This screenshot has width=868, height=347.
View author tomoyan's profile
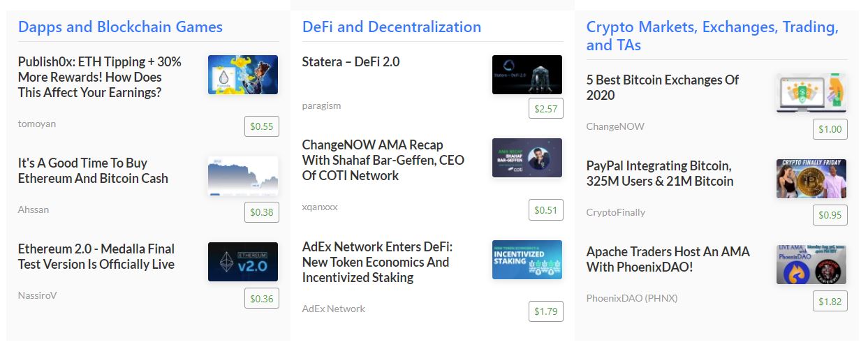(37, 124)
